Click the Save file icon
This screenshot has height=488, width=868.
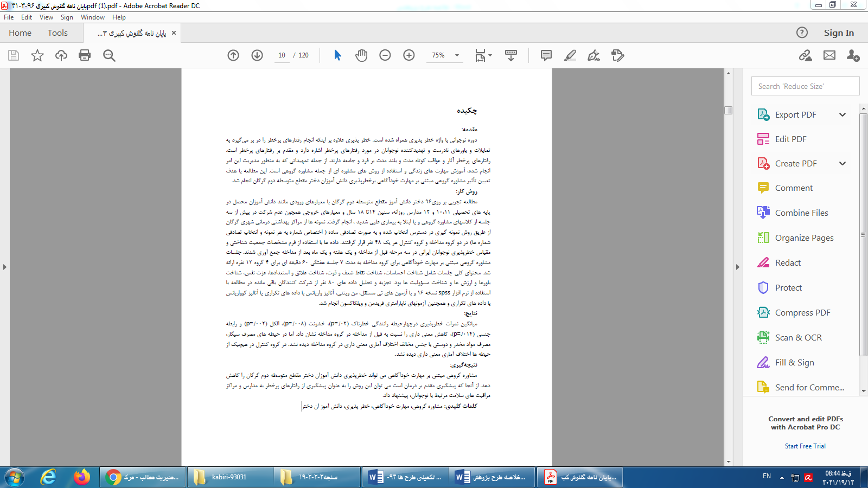(14, 55)
